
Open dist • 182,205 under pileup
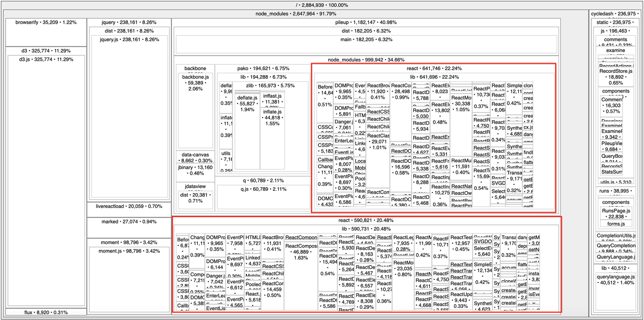[x=366, y=31]
